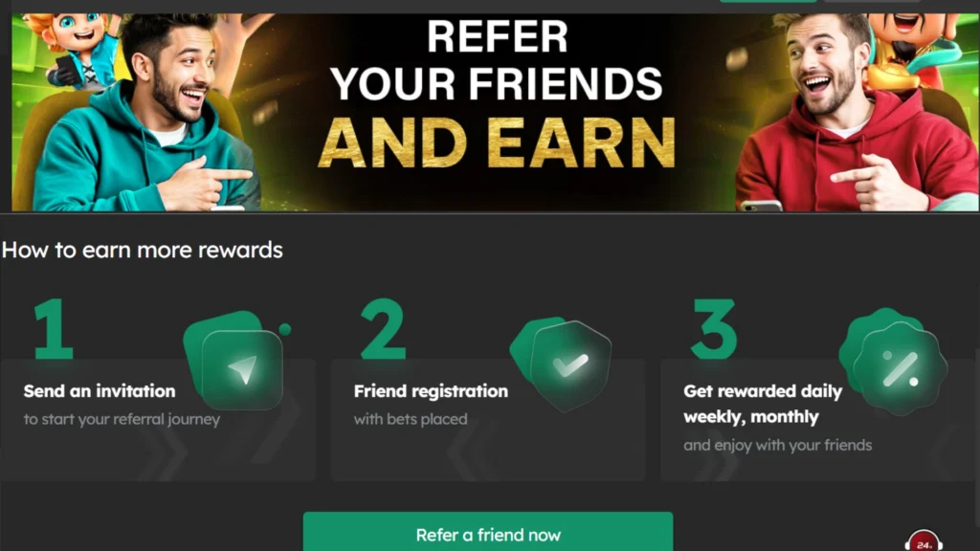Select the Get rewarded daily weekly, monthly heading
Viewport: 980px width, 551px height.
pos(763,404)
